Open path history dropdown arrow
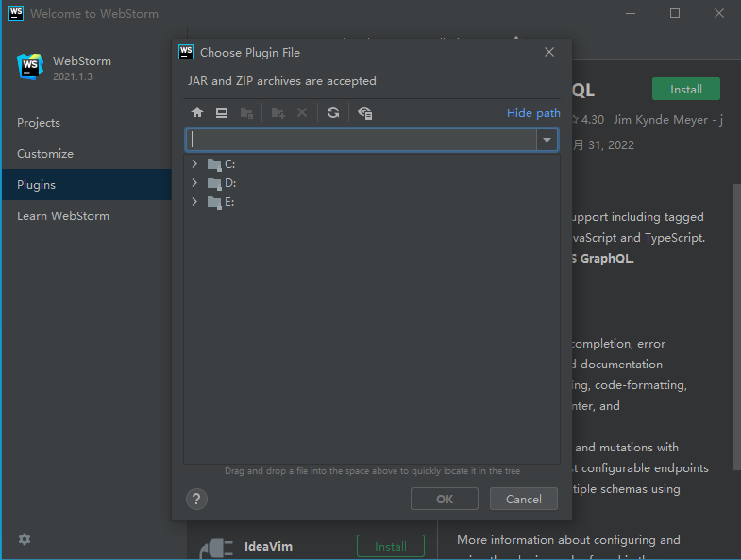Screen dimensions: 741x560 (547, 140)
